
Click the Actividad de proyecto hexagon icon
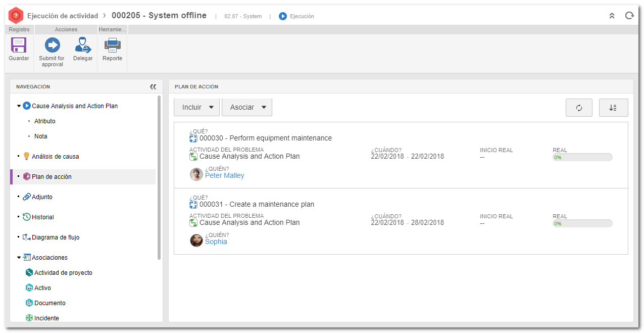pyautogui.click(x=29, y=273)
